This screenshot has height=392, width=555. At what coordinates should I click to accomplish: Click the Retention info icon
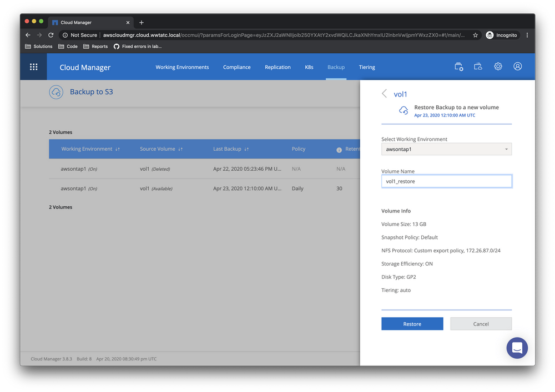pyautogui.click(x=339, y=150)
